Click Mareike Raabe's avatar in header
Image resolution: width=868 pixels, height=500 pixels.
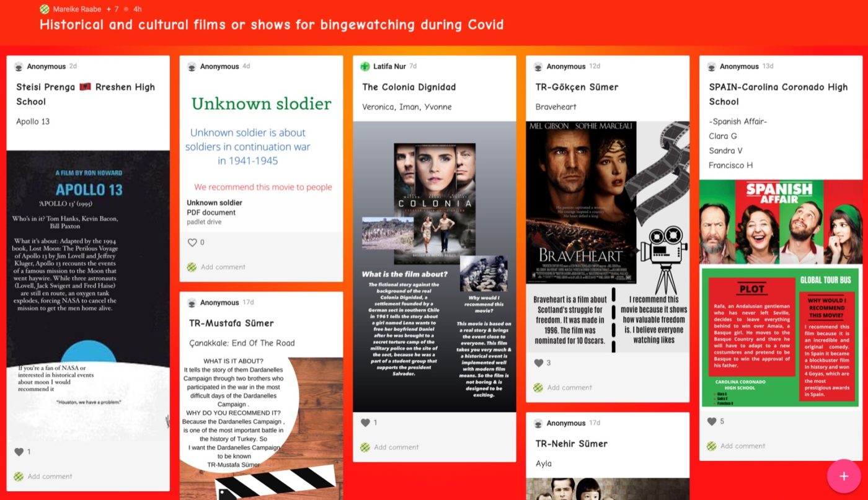(45, 9)
